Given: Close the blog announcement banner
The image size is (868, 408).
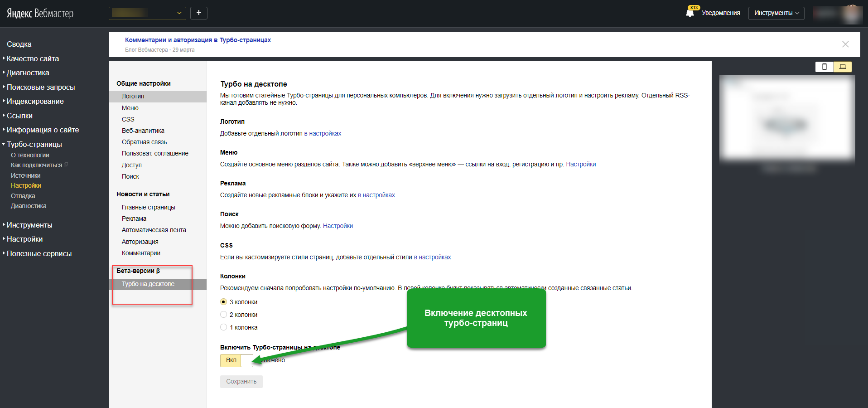Looking at the screenshot, I should 845,44.
